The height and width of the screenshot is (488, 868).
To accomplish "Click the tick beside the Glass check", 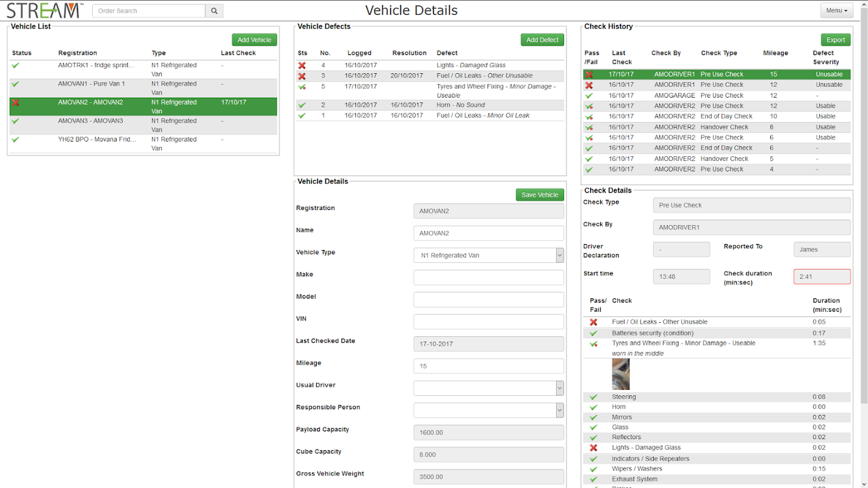I will pyautogui.click(x=593, y=428).
